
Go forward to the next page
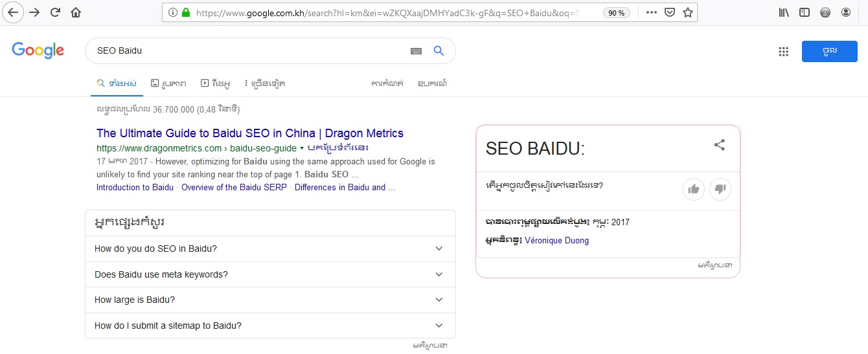click(x=34, y=12)
